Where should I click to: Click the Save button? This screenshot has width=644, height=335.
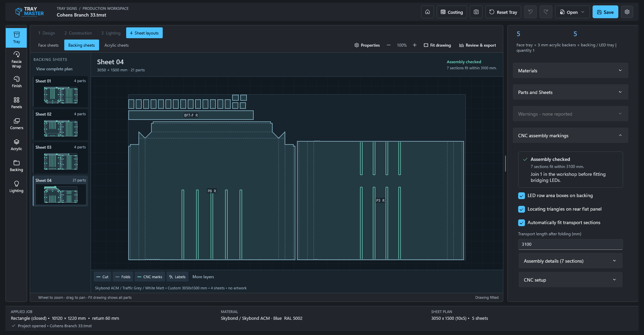(x=605, y=12)
